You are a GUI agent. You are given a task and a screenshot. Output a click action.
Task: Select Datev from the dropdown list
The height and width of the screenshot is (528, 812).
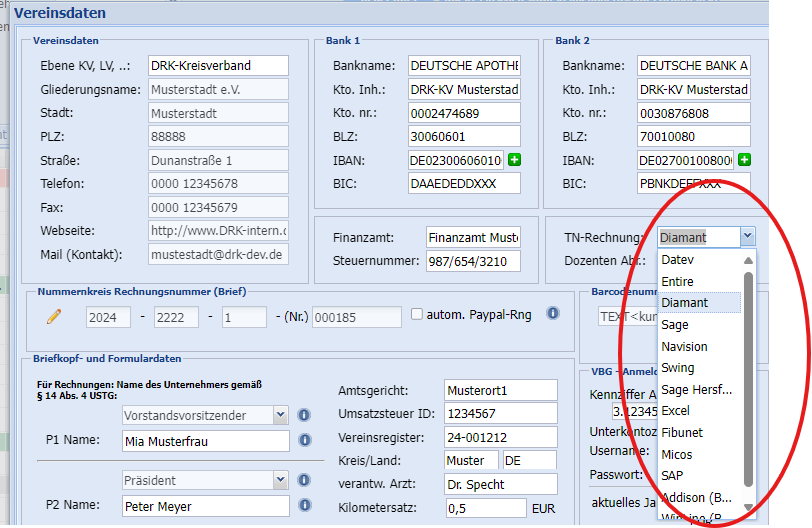coord(677,260)
